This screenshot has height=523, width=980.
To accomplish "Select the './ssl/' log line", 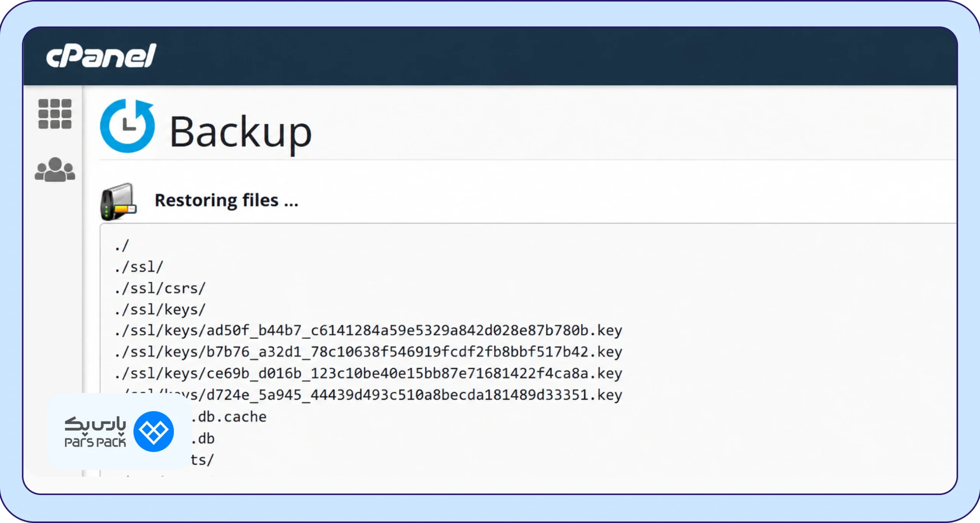I will point(139,267).
